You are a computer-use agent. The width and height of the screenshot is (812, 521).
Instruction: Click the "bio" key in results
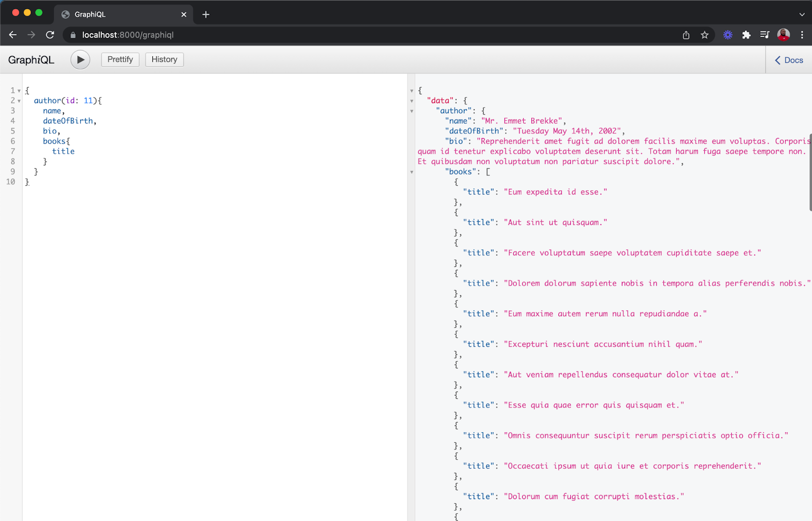point(456,141)
